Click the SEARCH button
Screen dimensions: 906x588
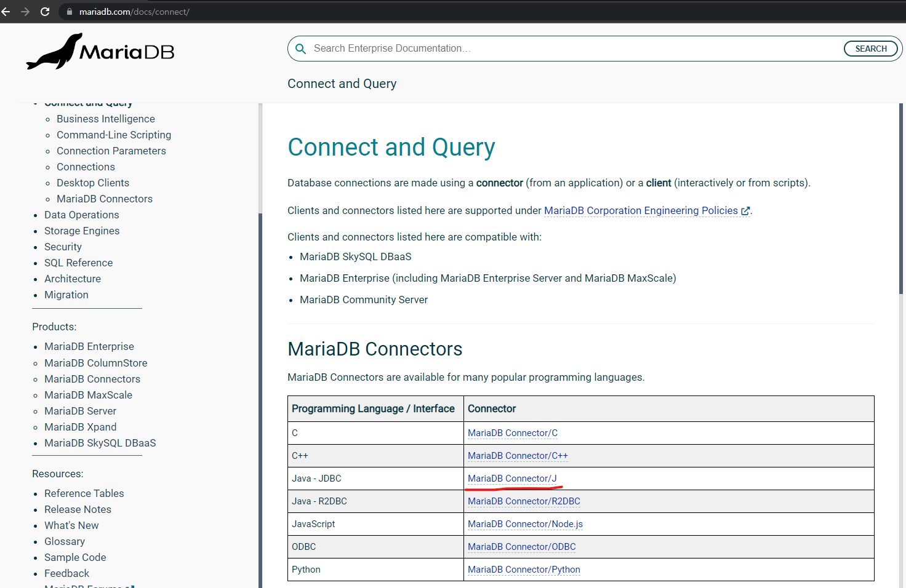click(x=871, y=49)
